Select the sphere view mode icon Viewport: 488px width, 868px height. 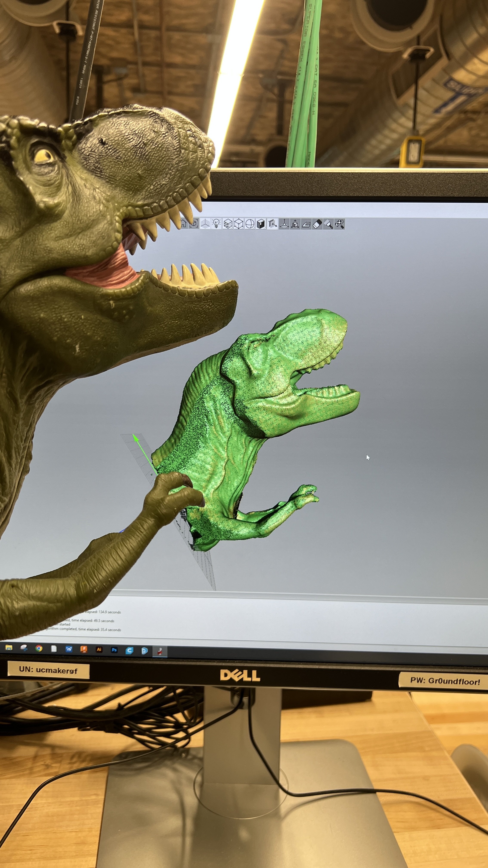(x=250, y=224)
